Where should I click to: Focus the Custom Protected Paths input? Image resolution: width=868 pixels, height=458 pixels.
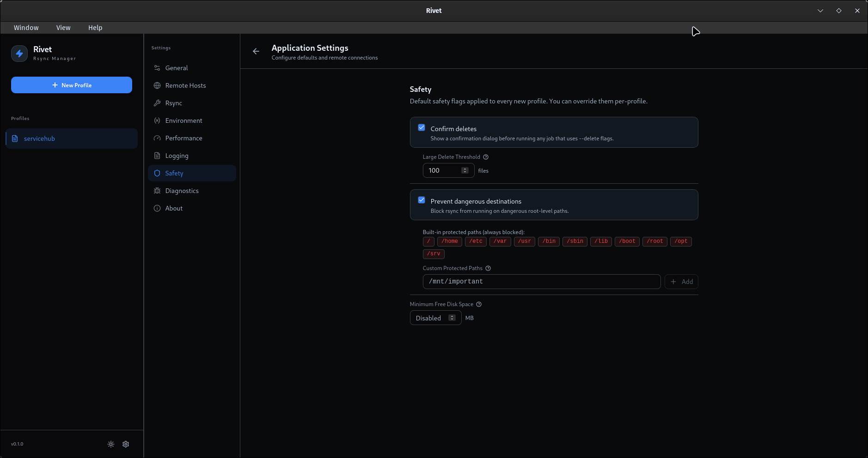coord(542,282)
